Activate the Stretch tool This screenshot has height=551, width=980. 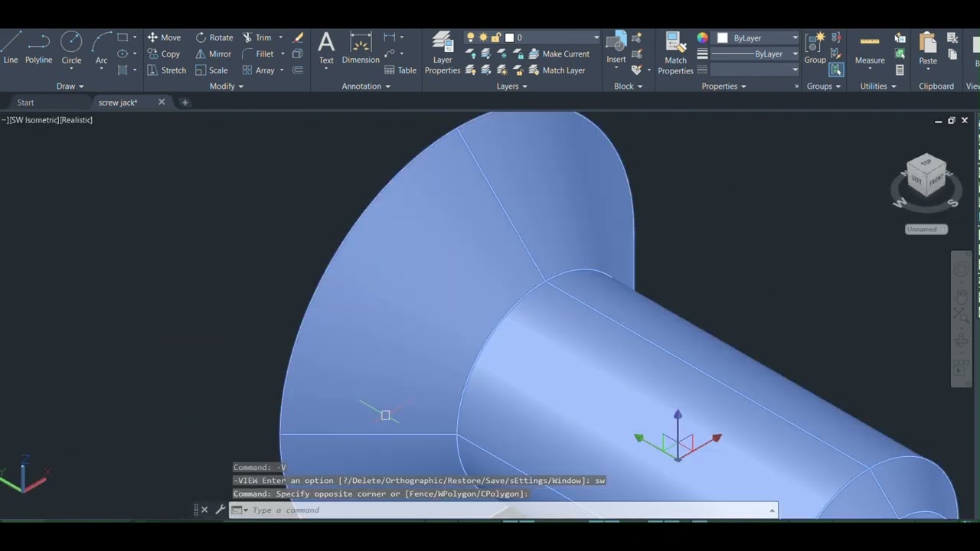[x=167, y=70]
